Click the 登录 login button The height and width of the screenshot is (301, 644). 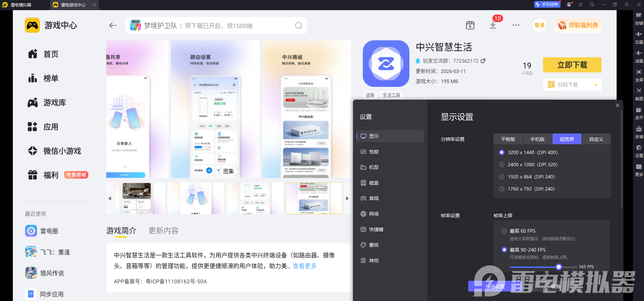(539, 25)
